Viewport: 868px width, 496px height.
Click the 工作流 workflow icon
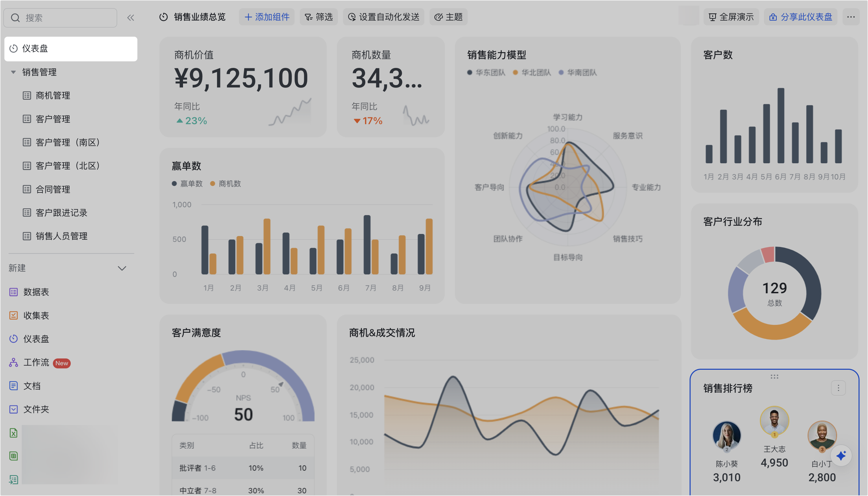tap(13, 363)
